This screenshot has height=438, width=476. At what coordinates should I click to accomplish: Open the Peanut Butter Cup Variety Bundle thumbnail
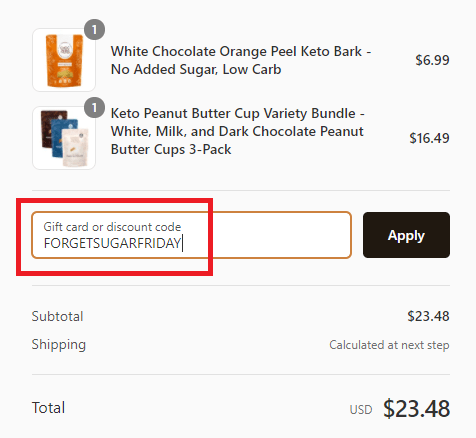pyautogui.click(x=64, y=138)
